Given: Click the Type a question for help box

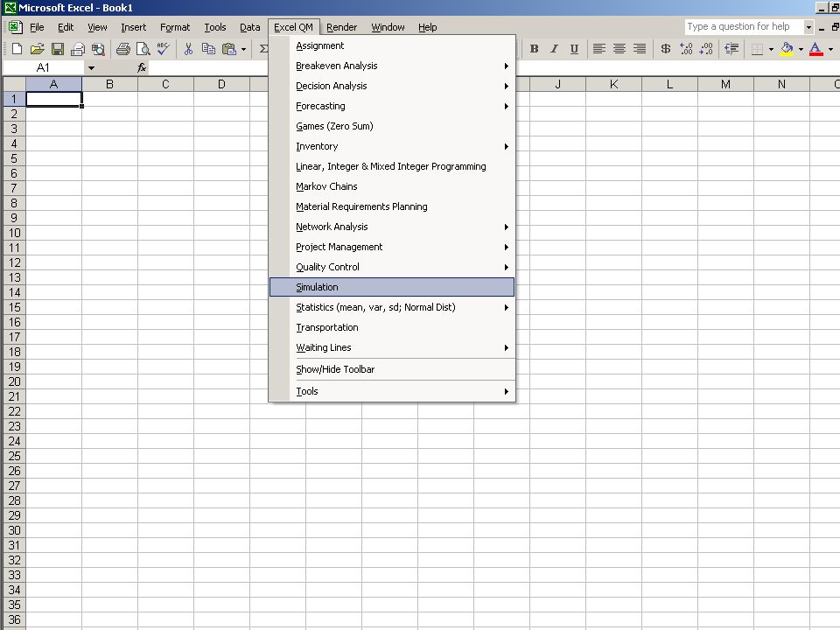Looking at the screenshot, I should (744, 27).
